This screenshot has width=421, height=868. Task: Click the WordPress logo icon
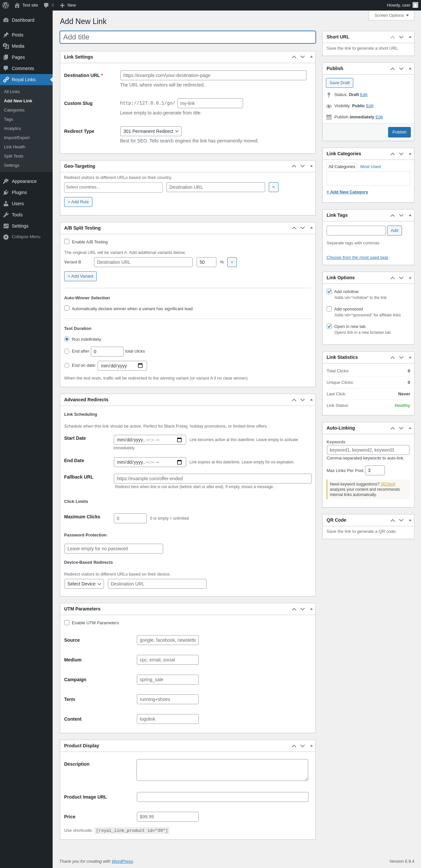tap(6, 5)
